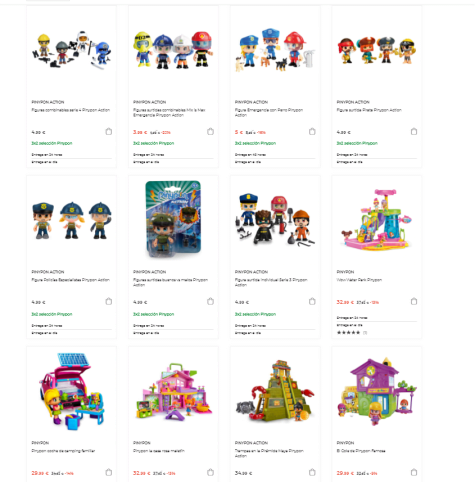The width and height of the screenshot is (475, 482).
Task: Open the Wow Water Park Pinypon title link
Action: tap(359, 280)
